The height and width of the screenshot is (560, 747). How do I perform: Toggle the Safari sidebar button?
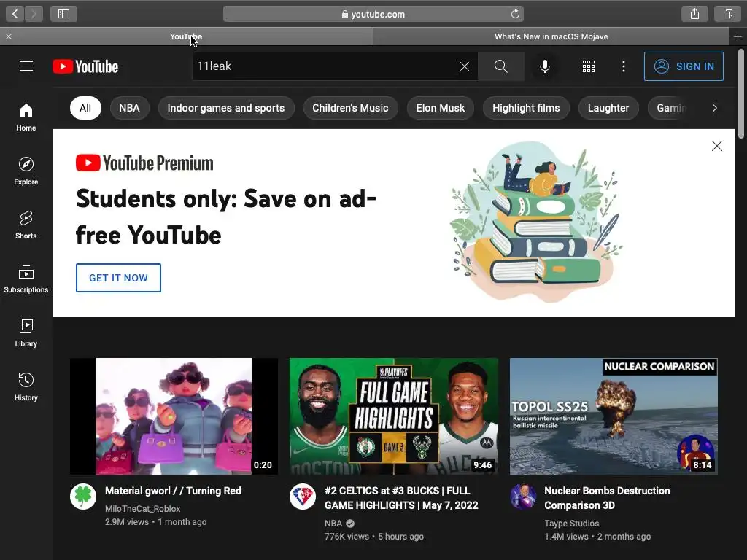(x=64, y=14)
